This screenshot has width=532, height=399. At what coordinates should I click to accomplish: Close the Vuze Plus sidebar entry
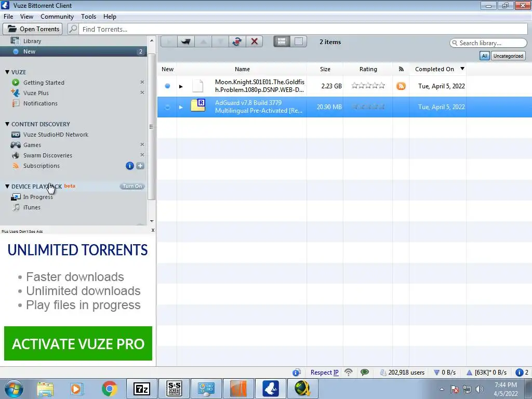click(142, 92)
